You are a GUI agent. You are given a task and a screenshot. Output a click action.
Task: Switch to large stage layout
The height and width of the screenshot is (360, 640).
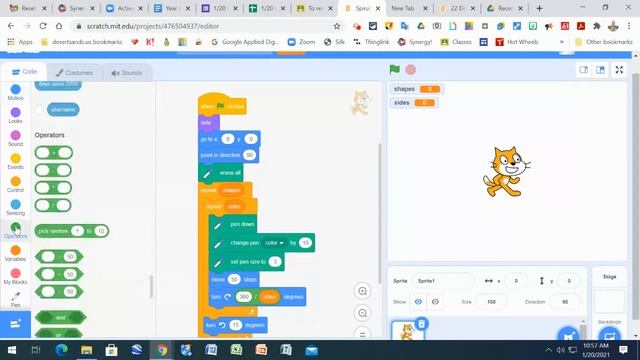tap(600, 70)
